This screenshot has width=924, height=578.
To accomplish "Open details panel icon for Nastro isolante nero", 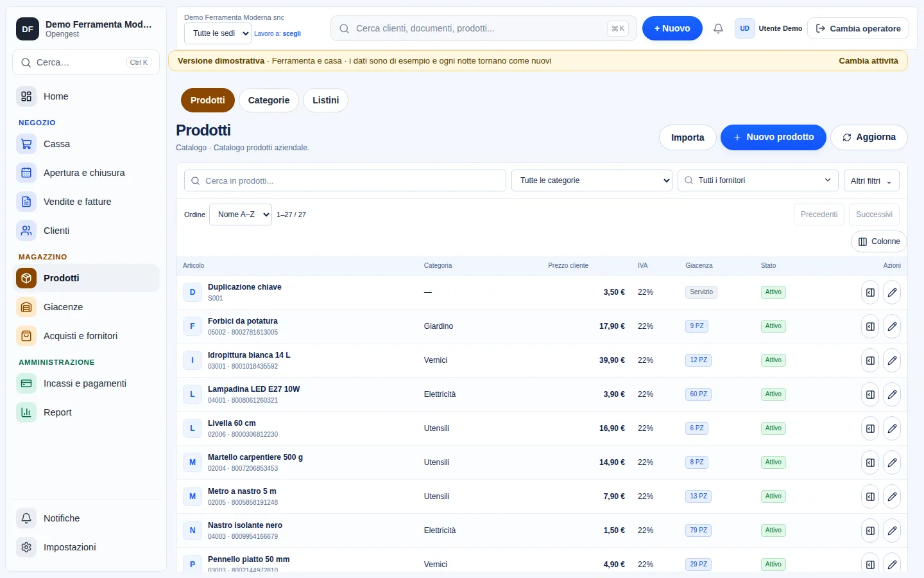I will (870, 530).
